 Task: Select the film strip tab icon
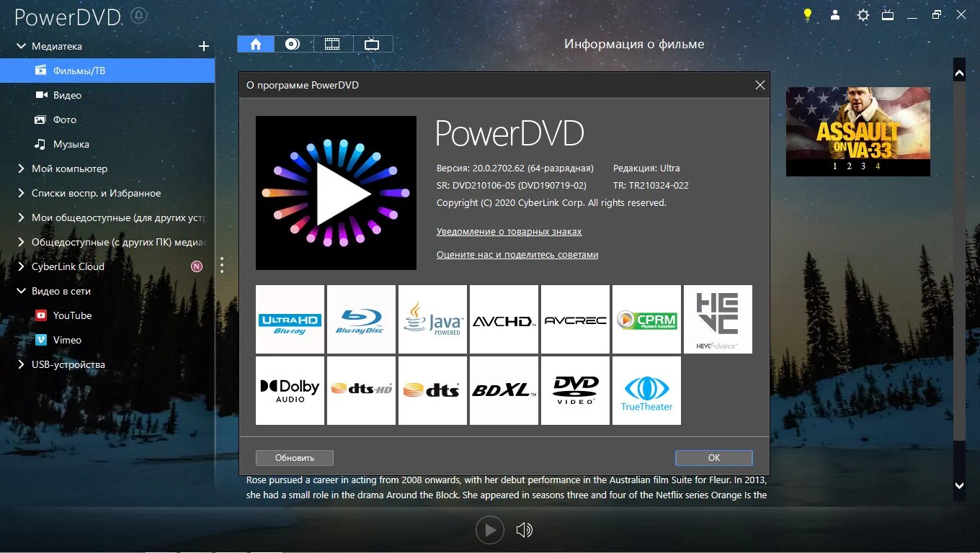332,44
